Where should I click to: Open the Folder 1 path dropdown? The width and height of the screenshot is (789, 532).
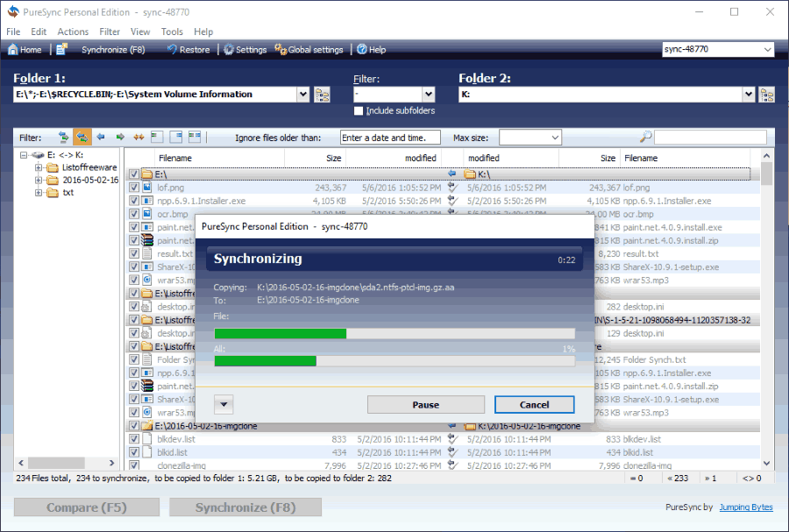(x=303, y=94)
